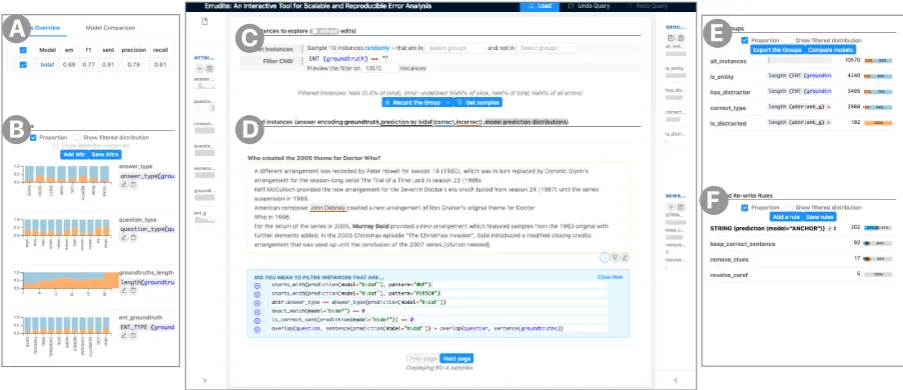
Task: Edit the groundtruths_length attribute pencil icon
Action: [123, 290]
